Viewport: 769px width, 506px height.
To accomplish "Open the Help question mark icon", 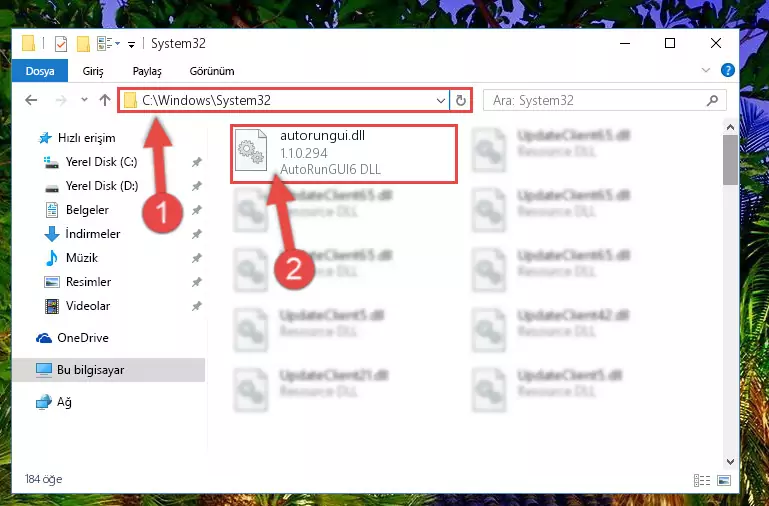I will [x=728, y=70].
